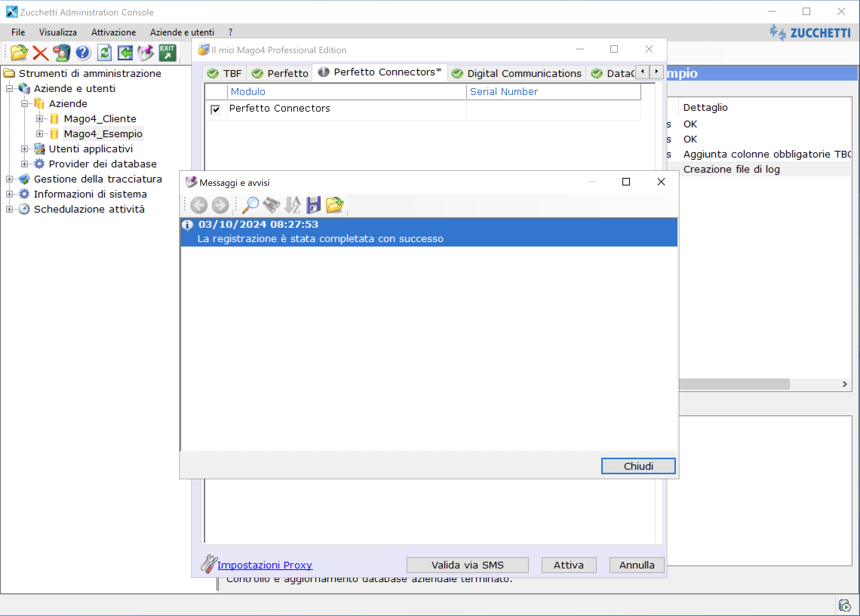Click the green refresh page icon
This screenshot has width=860, height=616.
coord(104,53)
